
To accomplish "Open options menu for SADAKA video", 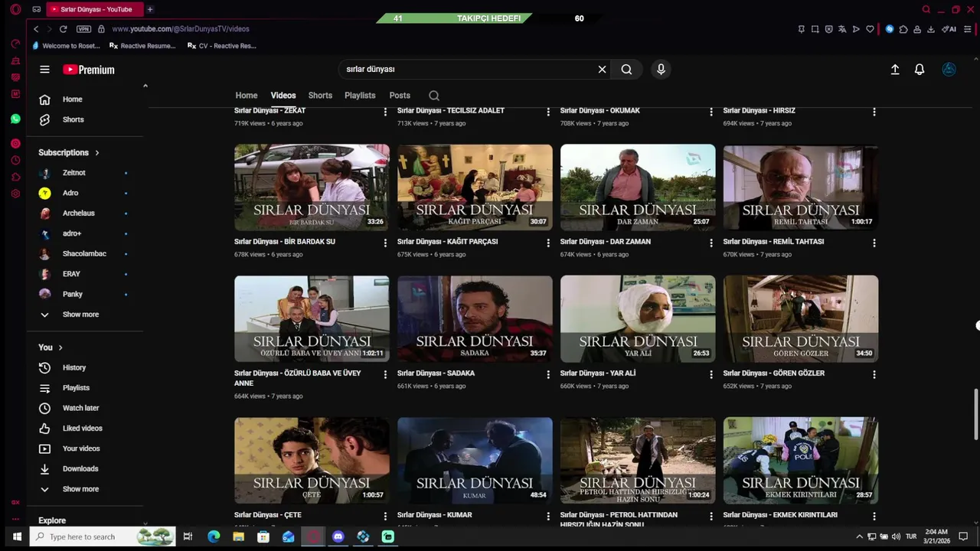I will [548, 374].
